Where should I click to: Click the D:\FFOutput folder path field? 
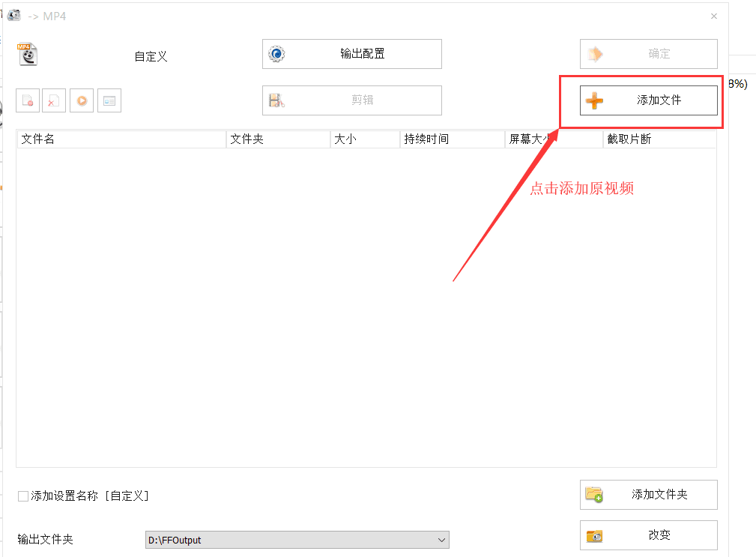(292, 540)
